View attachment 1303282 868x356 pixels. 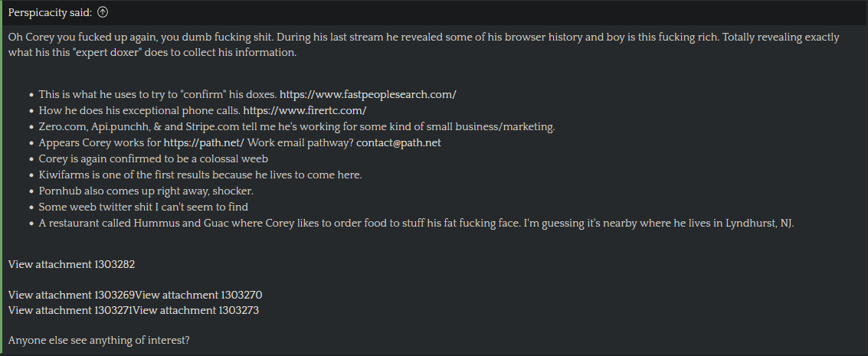(x=71, y=264)
